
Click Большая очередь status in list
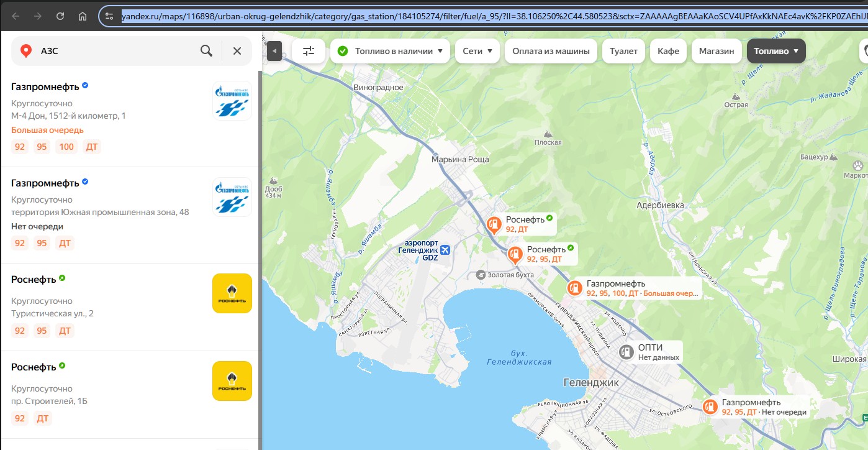[47, 130]
